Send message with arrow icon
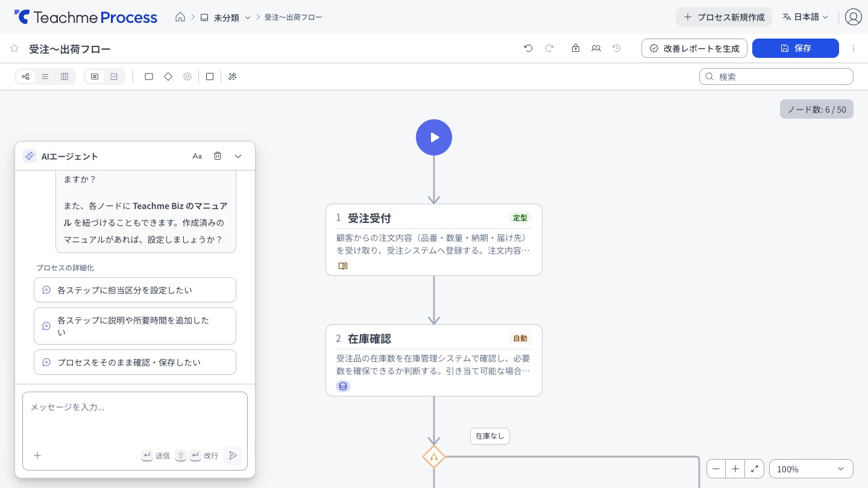 pos(233,455)
